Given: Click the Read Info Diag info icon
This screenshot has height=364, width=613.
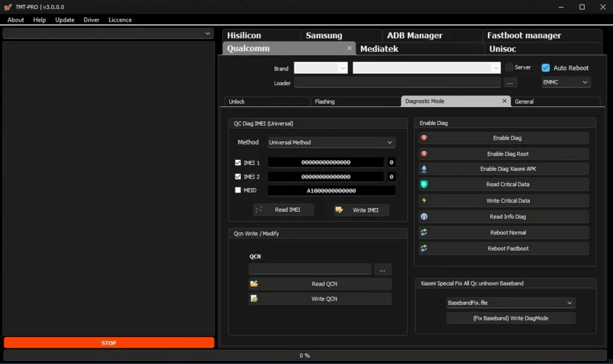Looking at the screenshot, I should [x=424, y=217].
